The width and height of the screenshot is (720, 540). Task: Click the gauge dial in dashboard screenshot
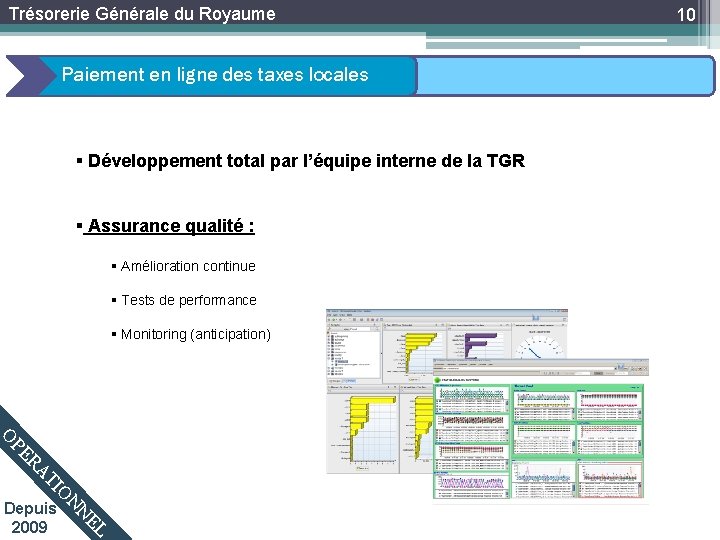[539, 345]
